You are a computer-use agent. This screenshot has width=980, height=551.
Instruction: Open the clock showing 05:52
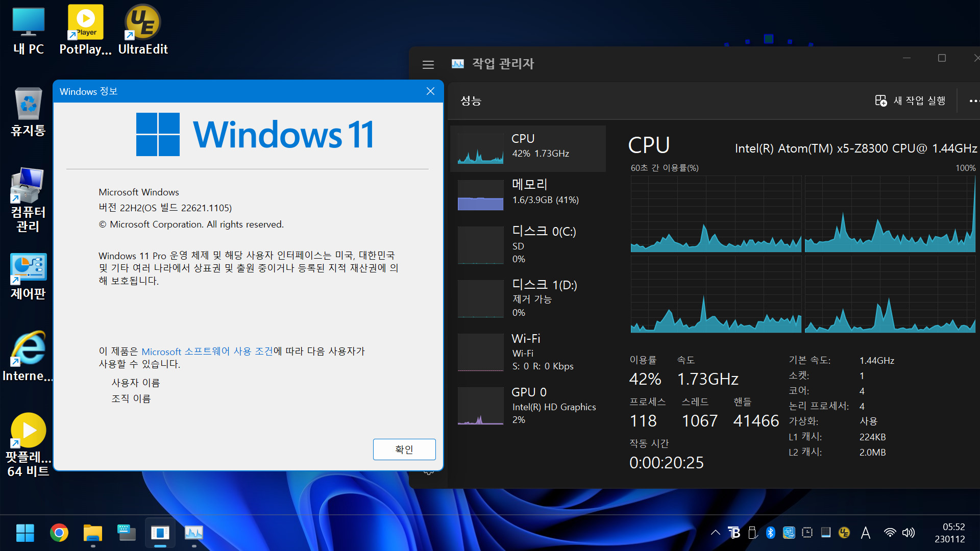click(x=950, y=533)
